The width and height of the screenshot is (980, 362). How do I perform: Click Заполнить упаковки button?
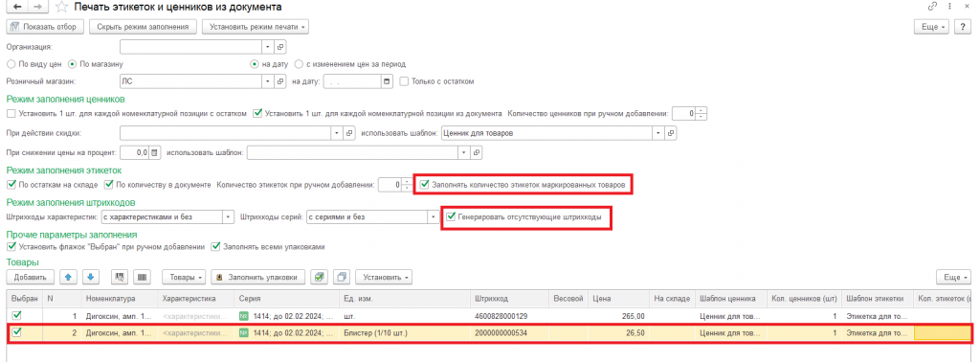tap(258, 277)
